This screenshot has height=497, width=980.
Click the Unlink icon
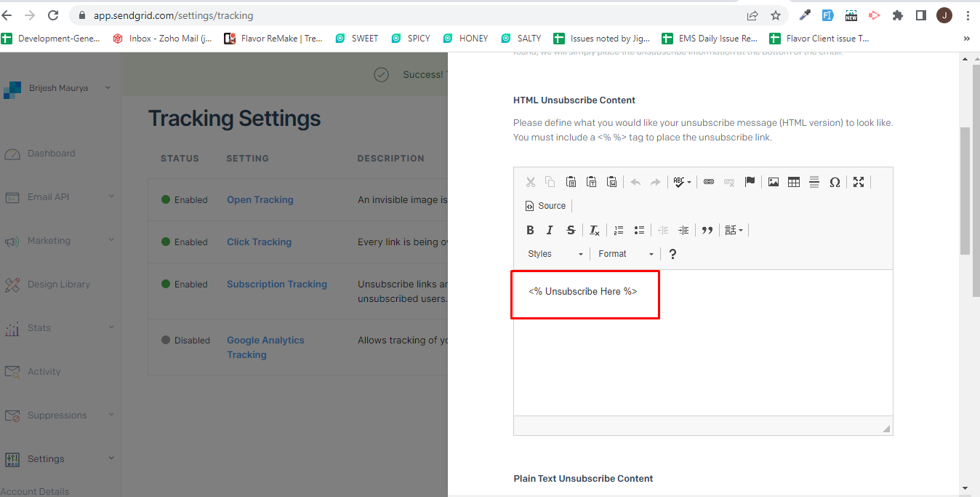(x=729, y=182)
